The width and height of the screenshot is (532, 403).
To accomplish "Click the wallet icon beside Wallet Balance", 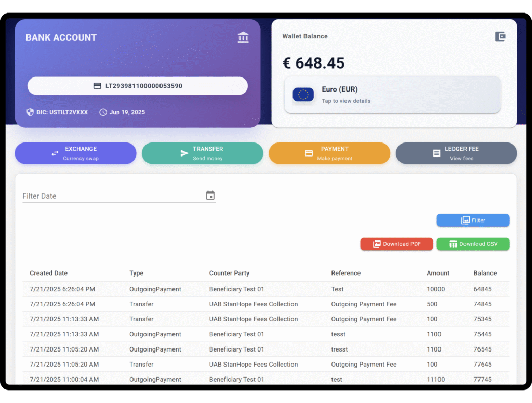I will coord(500,36).
